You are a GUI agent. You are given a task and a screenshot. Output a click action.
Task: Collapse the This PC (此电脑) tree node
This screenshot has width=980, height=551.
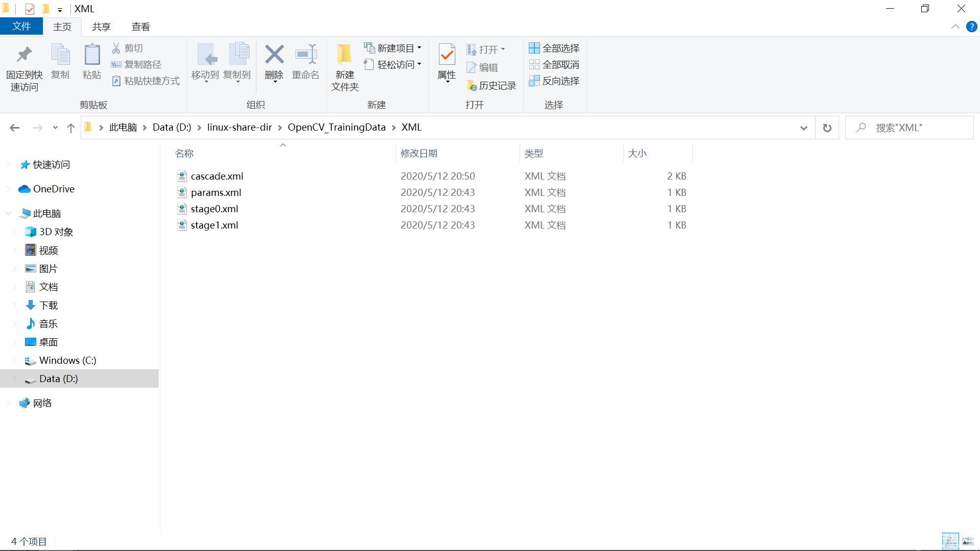coord(9,213)
